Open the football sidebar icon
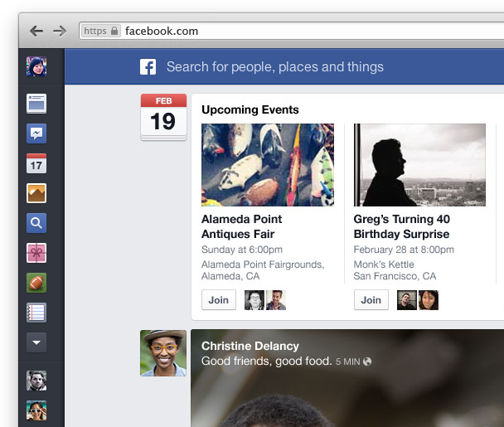The height and width of the screenshot is (427, 504). click(36, 283)
